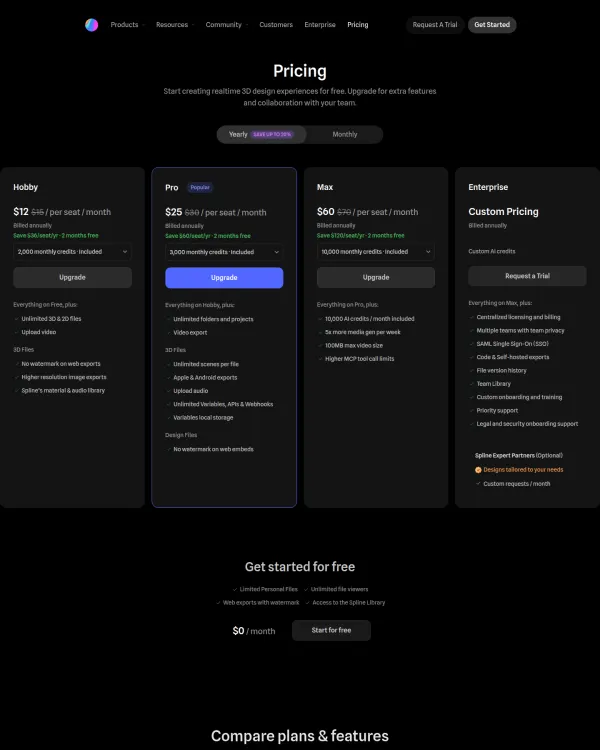Click the Unlimited Variables, APIs & Webhooks text
Screen dimensions: 600x750
(x=223, y=404)
